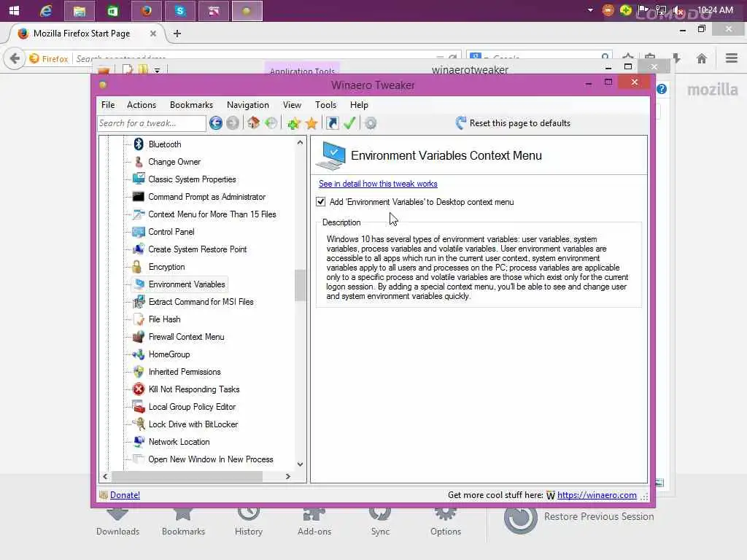Select Environment Variables tree item
Viewport: 747px width, 560px height.
186,284
